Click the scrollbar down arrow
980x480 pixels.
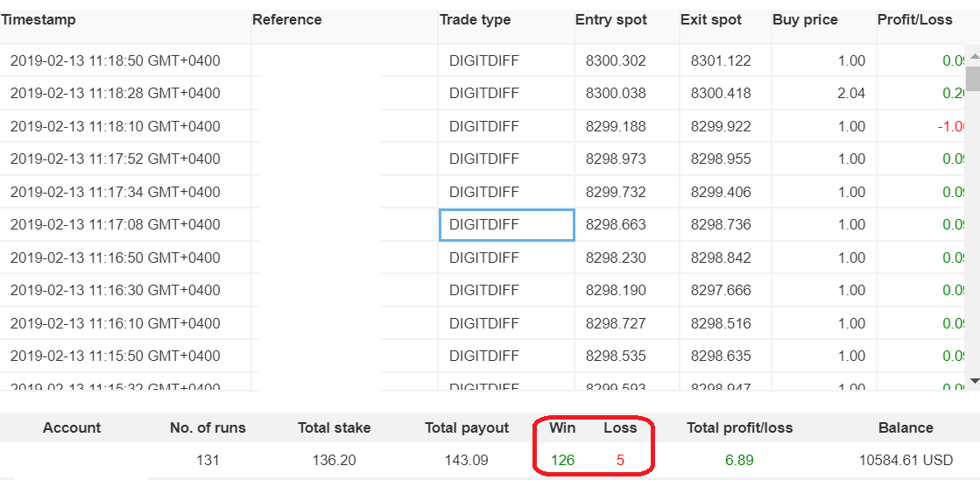tap(973, 380)
